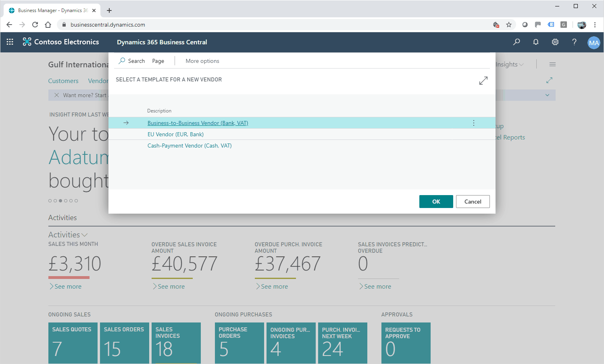Select the last headline carousel dot
The image size is (604, 364).
[x=76, y=201]
